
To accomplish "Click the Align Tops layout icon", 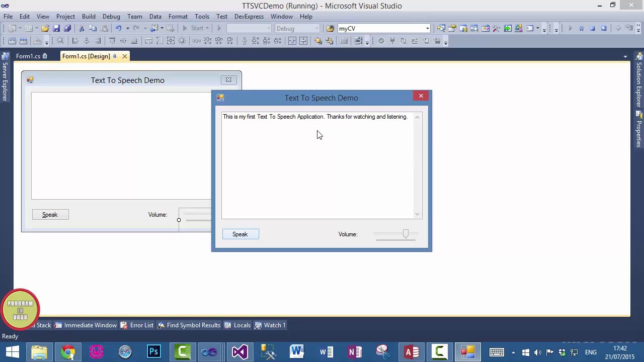I will pyautogui.click(x=112, y=41).
